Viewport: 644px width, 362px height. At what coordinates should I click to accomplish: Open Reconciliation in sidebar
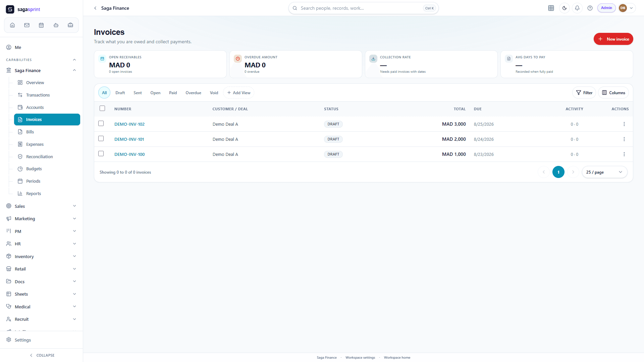(x=47, y=157)
